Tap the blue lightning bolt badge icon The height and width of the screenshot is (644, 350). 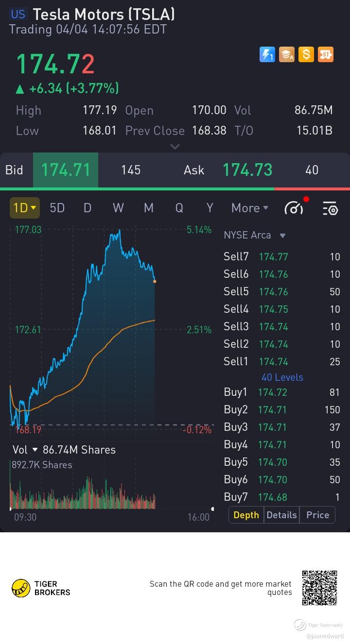coord(267,54)
